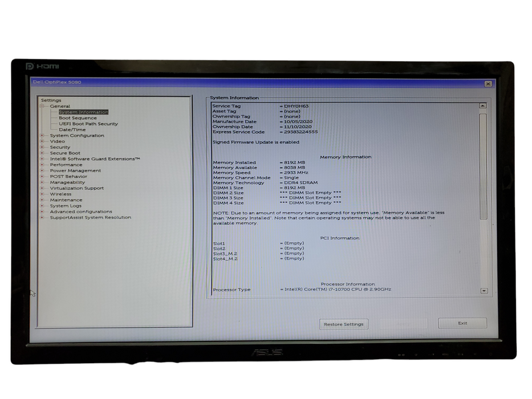Screen dimensions: 532x399
Task: Click the Express Service Code value
Action: point(300,132)
